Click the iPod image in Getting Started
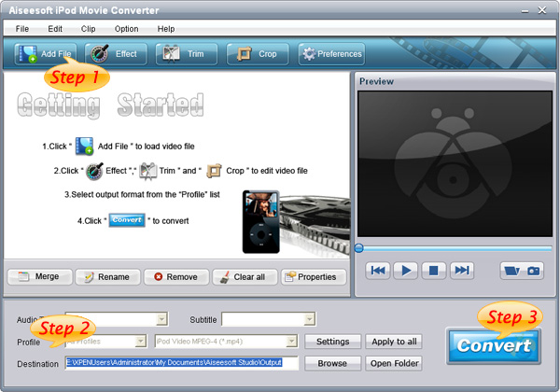The height and width of the screenshot is (392, 560). [x=260, y=222]
